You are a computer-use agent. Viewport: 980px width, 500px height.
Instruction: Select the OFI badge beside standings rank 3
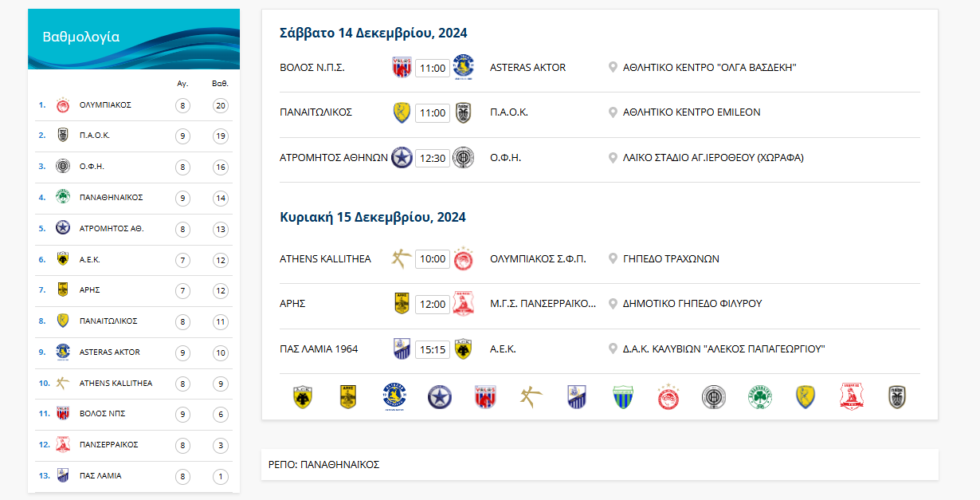coord(64,167)
